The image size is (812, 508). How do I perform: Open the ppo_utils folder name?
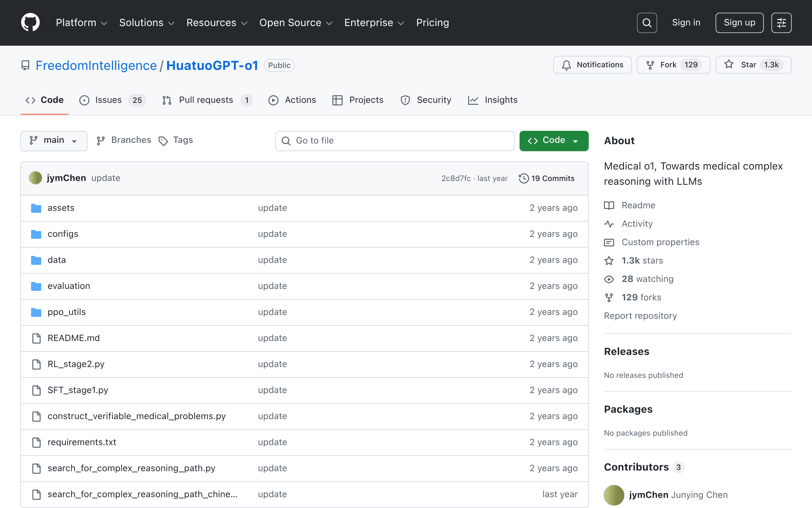coord(66,312)
